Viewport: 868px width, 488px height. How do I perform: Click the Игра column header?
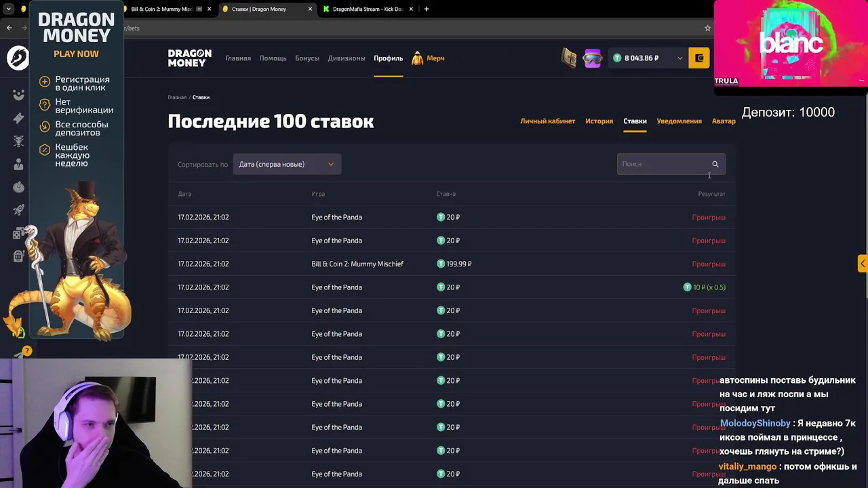(x=318, y=194)
